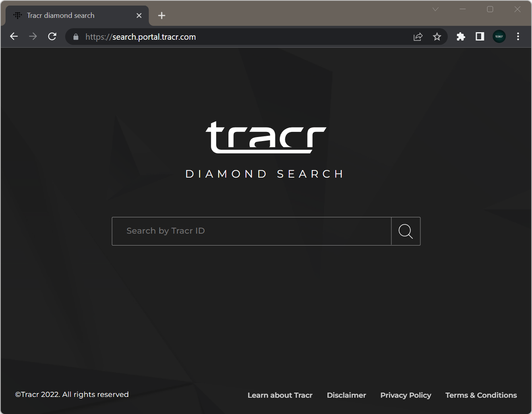532x414 pixels.
Task: Open the Disclaimer link
Action: point(346,395)
